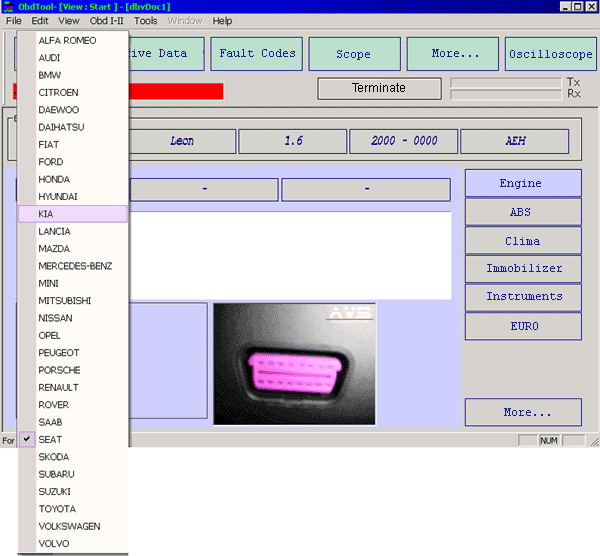The width and height of the screenshot is (600, 556).
Task: Click the Rx activity indicator bar
Action: 506,95
